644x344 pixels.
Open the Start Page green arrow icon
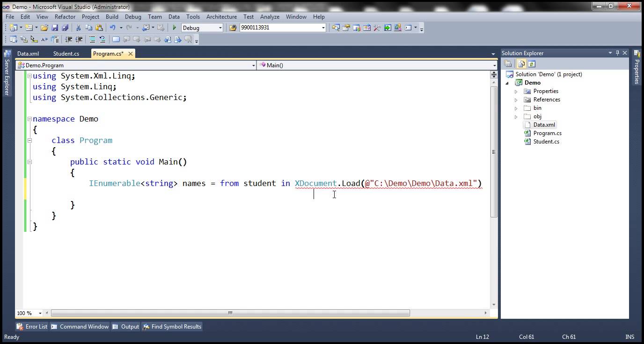[387, 28]
